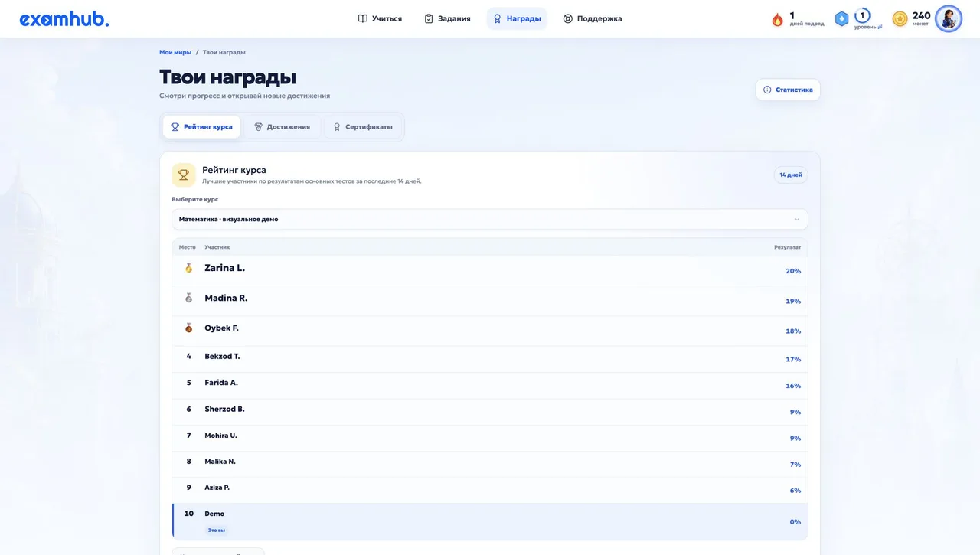
Task: Go to Мои миры breadcrumb link
Action: [x=175, y=52]
